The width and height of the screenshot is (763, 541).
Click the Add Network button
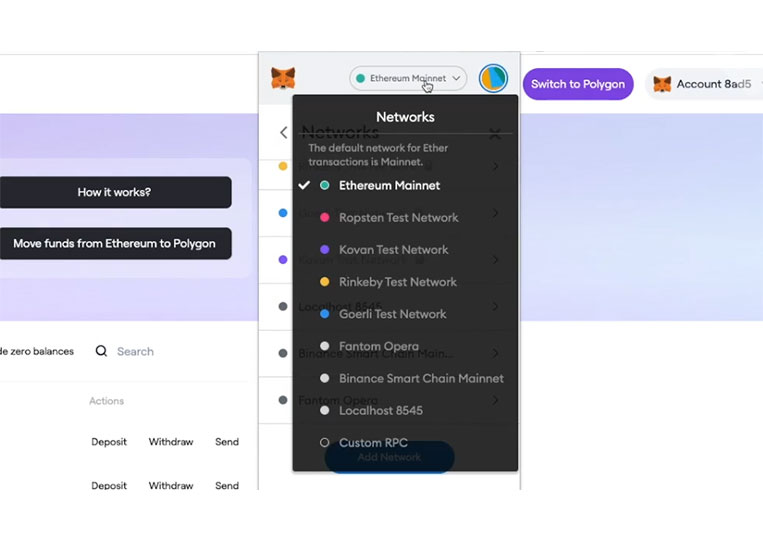click(x=389, y=457)
